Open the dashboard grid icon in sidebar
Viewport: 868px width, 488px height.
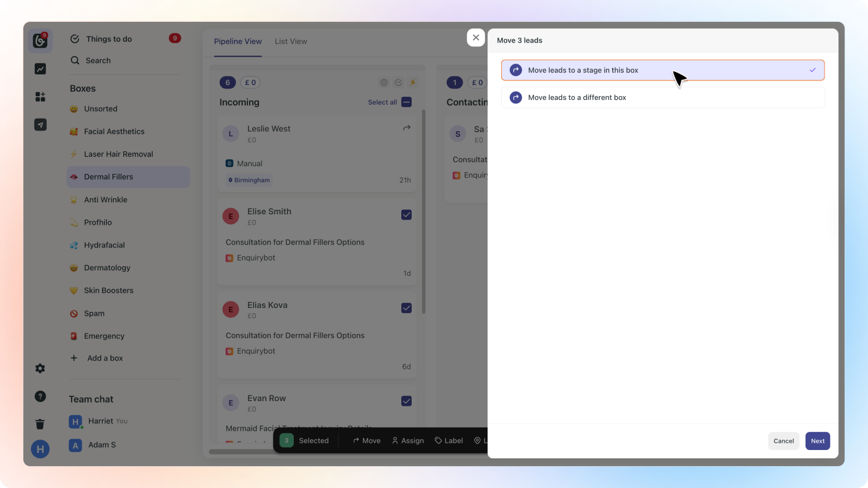(x=40, y=97)
